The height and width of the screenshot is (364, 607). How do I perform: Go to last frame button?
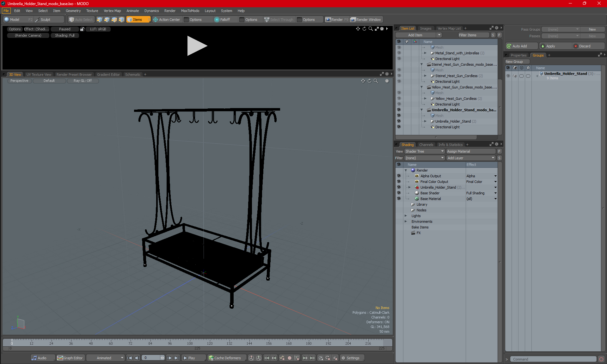coord(177,358)
